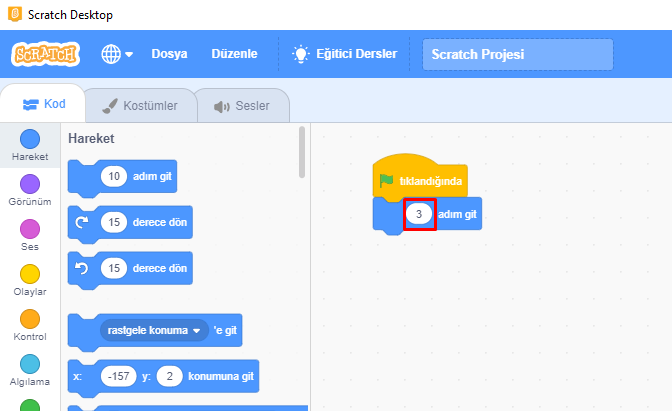Select the blue Hareket category circle
The image size is (672, 411).
(x=30, y=139)
